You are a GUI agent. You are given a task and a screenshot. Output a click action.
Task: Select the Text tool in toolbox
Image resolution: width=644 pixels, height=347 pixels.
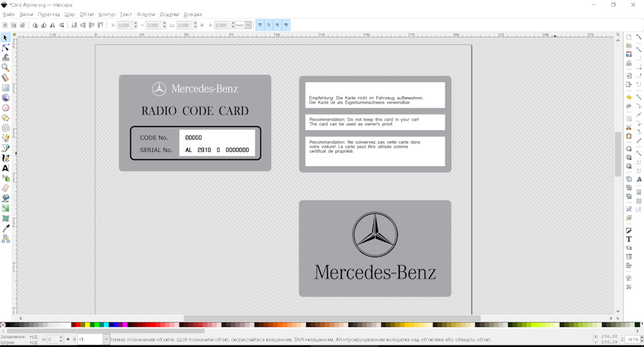tap(5, 168)
